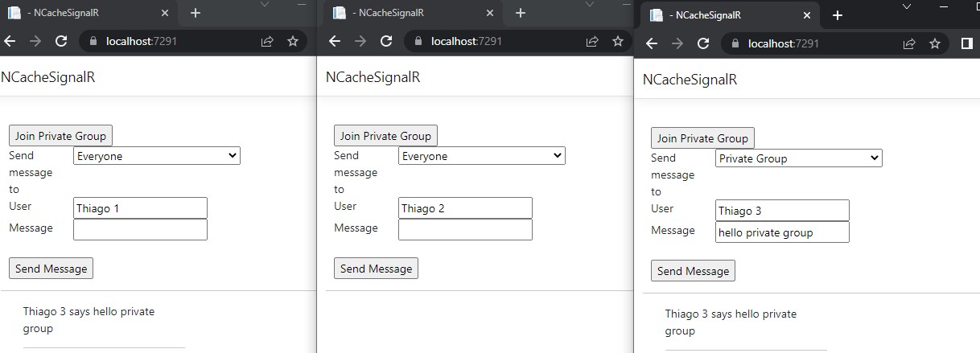Screen dimensions: 980x353
Task: Click share icon in the middle browser address bar
Action: (x=592, y=41)
